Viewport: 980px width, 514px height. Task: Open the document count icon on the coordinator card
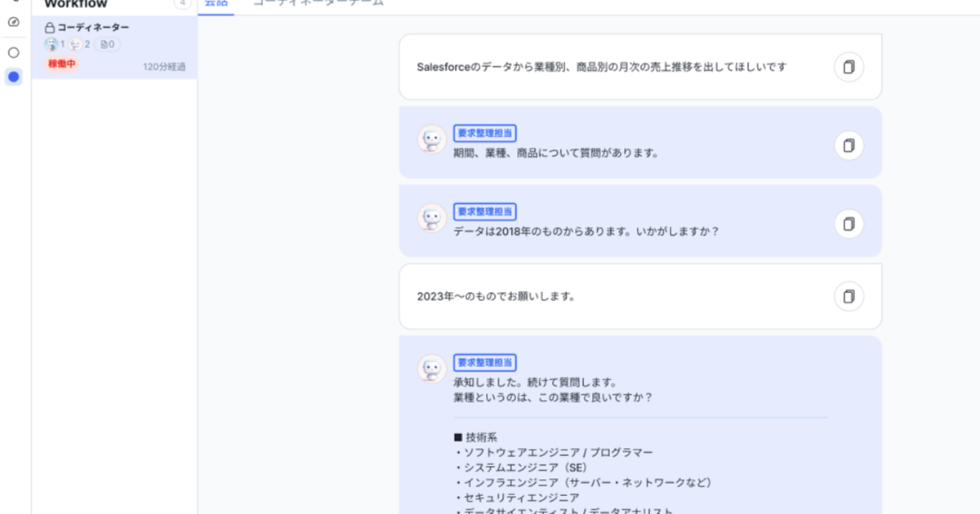pyautogui.click(x=105, y=44)
